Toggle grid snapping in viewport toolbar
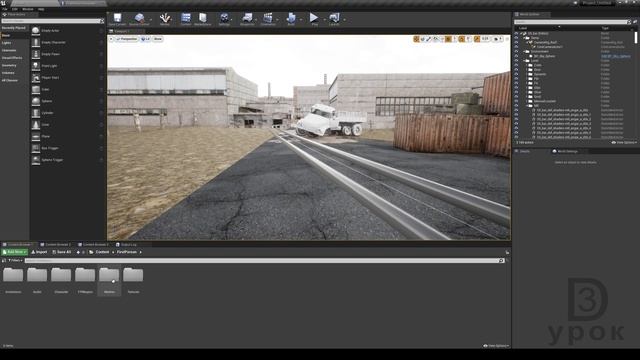640x360 pixels. click(x=448, y=39)
